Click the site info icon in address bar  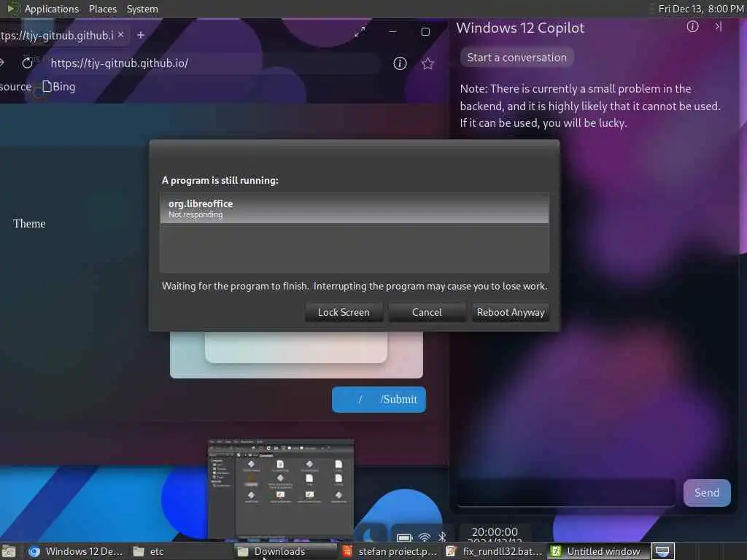pyautogui.click(x=400, y=63)
